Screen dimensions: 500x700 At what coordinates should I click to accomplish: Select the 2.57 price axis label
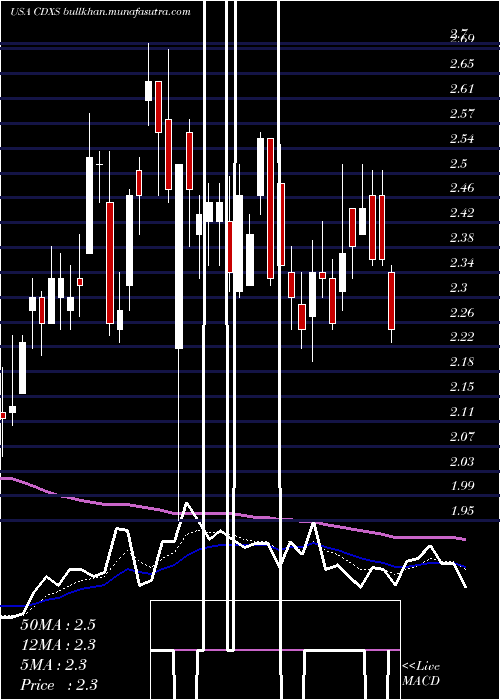tap(462, 114)
